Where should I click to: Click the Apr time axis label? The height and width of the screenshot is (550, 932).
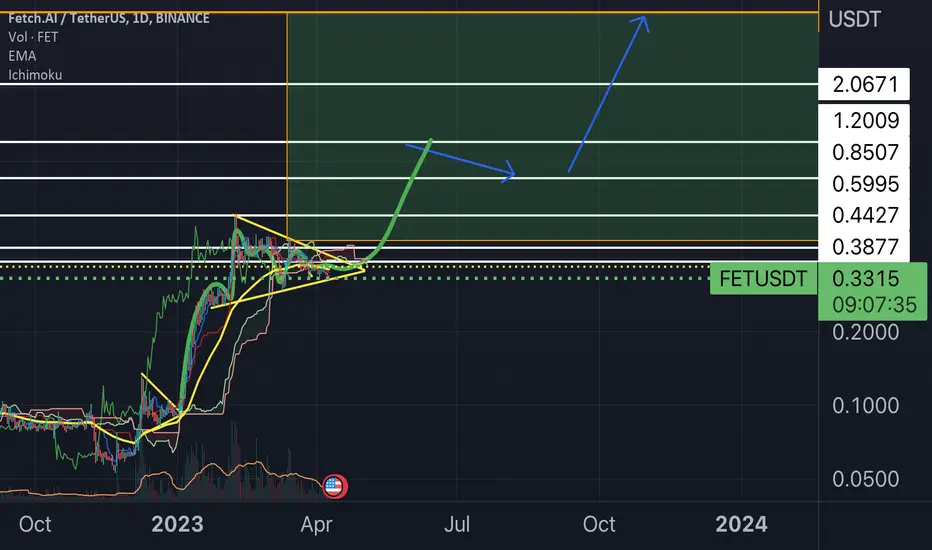click(x=316, y=525)
